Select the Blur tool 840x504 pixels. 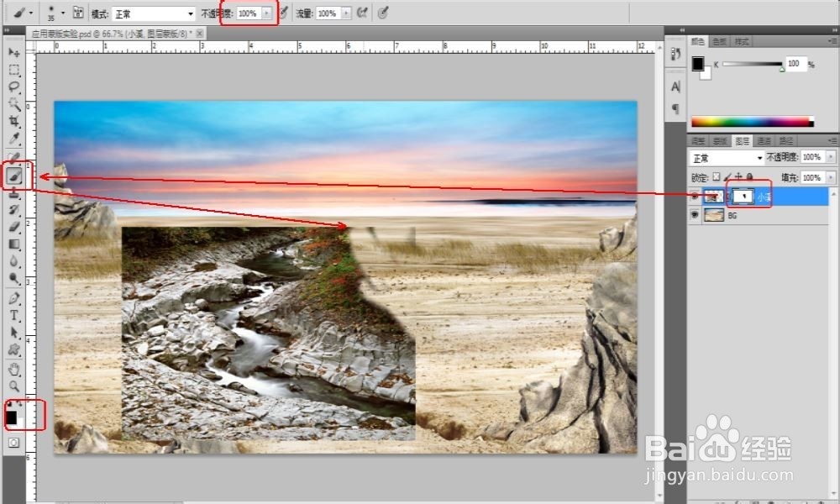(14, 261)
